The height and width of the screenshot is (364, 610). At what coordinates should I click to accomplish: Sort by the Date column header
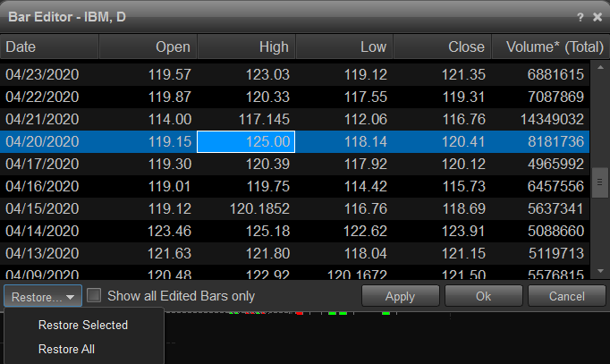[49, 47]
